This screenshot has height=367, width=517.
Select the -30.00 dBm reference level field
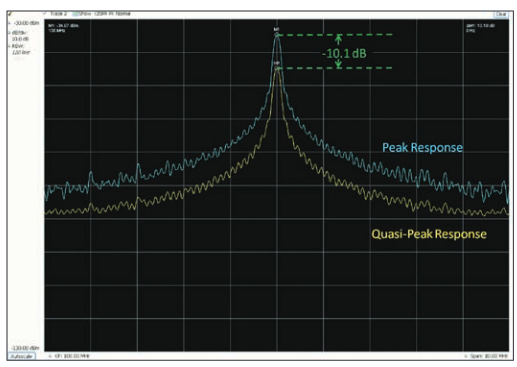[x=26, y=23]
